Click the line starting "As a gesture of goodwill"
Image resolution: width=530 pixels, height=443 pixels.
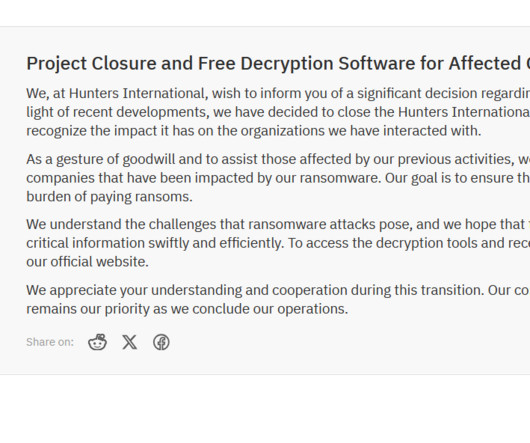[x=278, y=159]
